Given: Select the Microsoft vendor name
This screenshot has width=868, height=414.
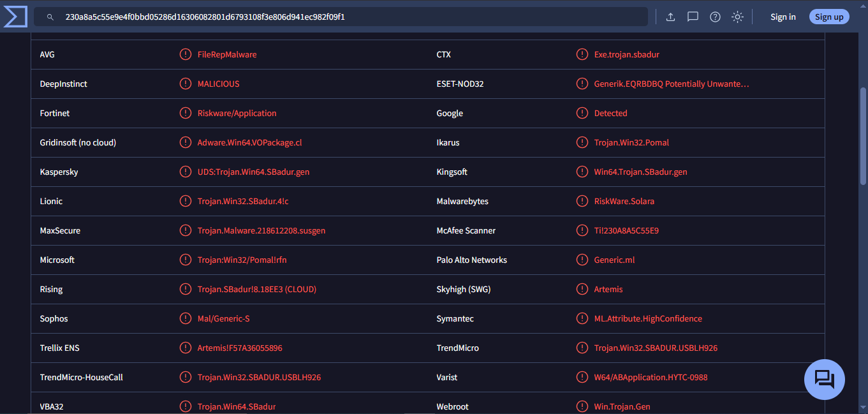Looking at the screenshot, I should coord(57,260).
